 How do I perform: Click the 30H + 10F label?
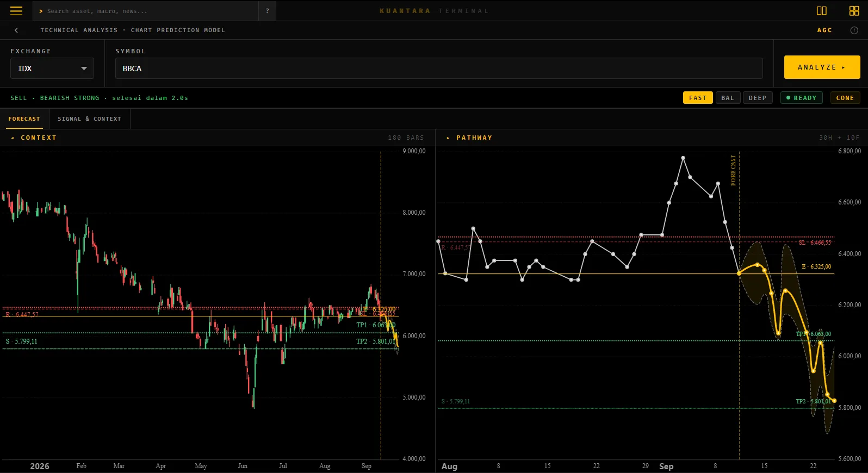pos(839,138)
